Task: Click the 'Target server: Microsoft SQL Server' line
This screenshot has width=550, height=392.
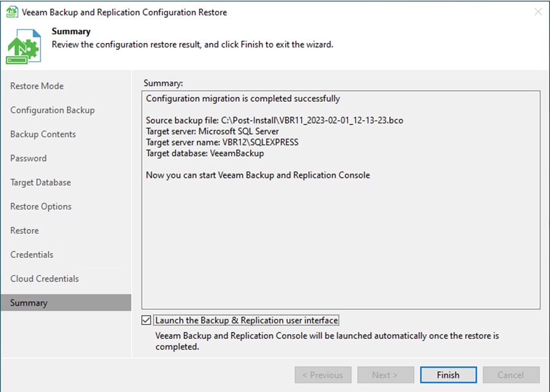Action: point(212,131)
